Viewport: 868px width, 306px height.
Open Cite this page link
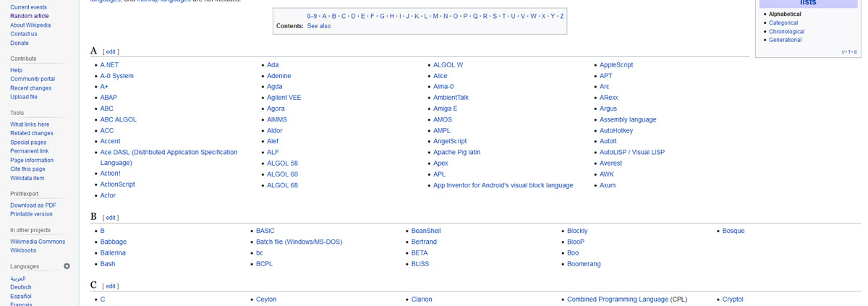click(27, 169)
